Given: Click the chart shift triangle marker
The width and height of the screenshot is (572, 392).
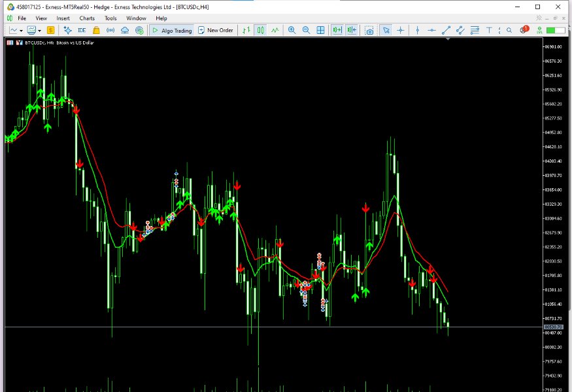Looking at the screenshot, I should click(x=448, y=39).
